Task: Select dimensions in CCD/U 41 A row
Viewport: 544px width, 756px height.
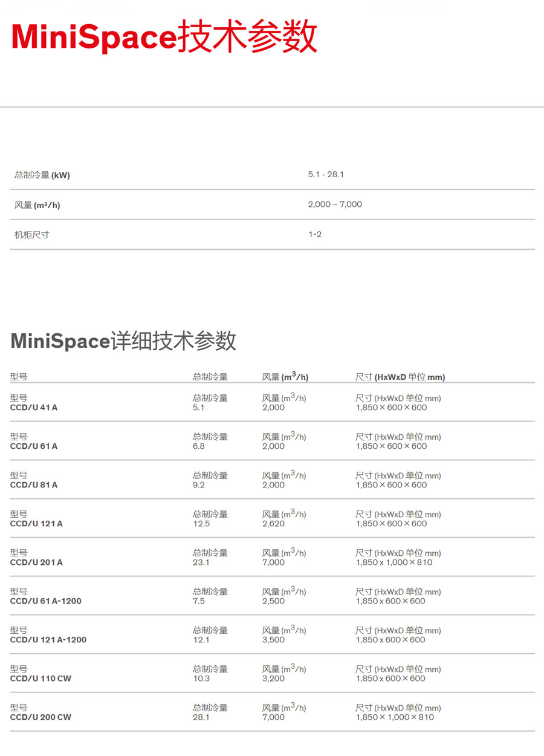Action: 391,408
